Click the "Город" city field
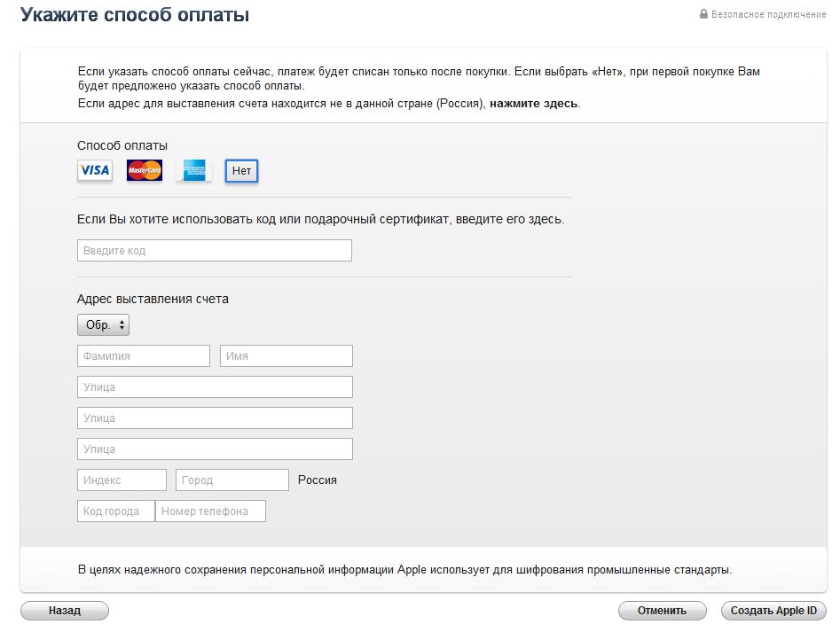The width and height of the screenshot is (840, 640). click(232, 480)
